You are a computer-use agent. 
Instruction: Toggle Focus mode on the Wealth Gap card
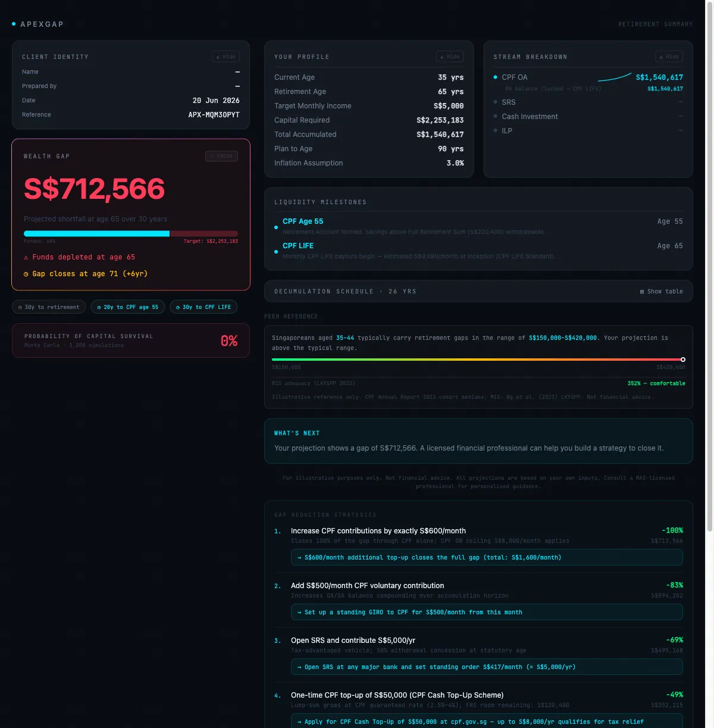[221, 156]
